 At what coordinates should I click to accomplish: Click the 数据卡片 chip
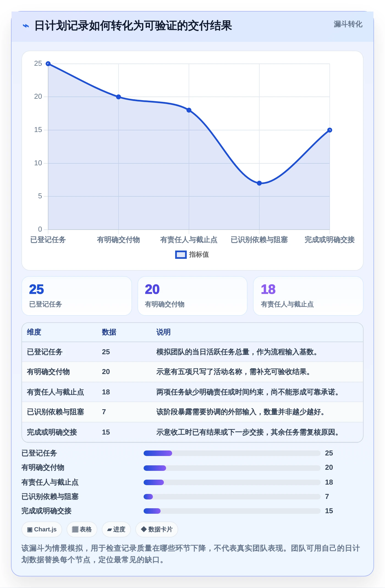[157, 529]
